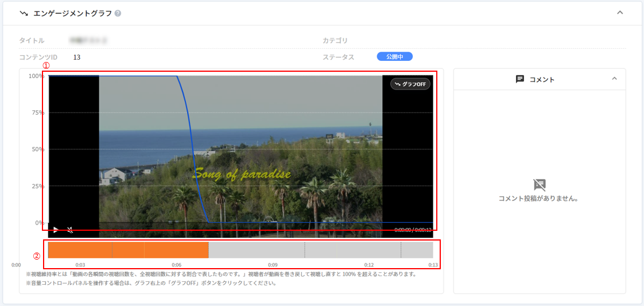Click the gray unviewed section of the heatmap bar
The image size is (644, 306).
[320, 250]
